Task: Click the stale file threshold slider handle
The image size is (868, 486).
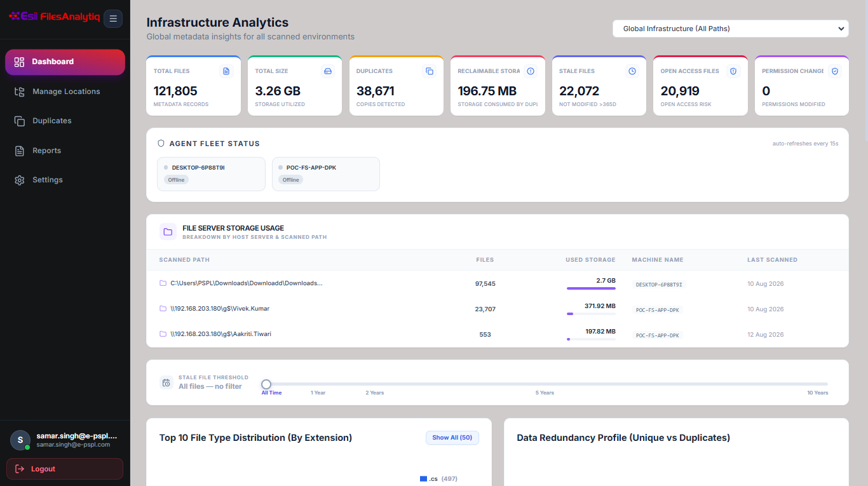Action: point(266,384)
